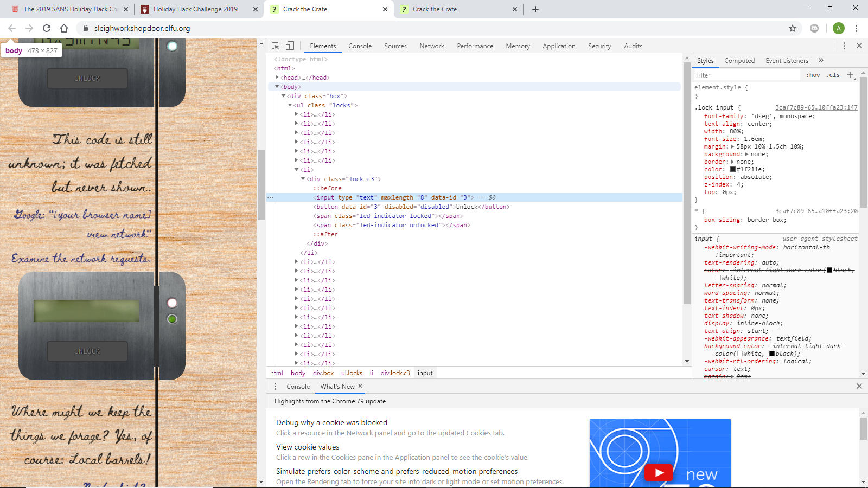Open the drawer three-dot menu
The height and width of the screenshot is (488, 868).
tap(275, 386)
